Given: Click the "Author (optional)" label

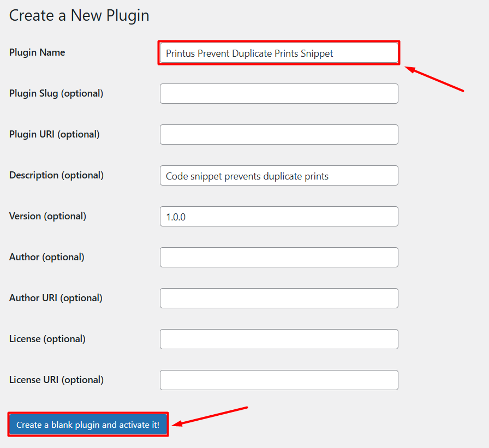Looking at the screenshot, I should [x=46, y=257].
